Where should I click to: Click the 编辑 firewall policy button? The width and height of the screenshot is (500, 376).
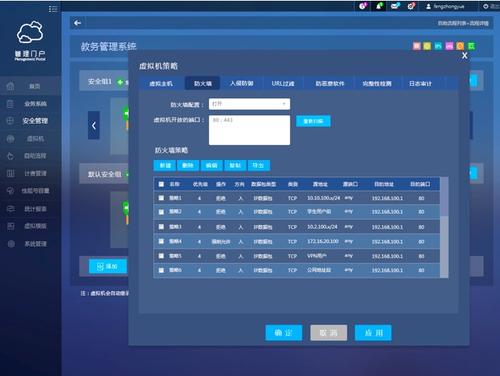212,165
